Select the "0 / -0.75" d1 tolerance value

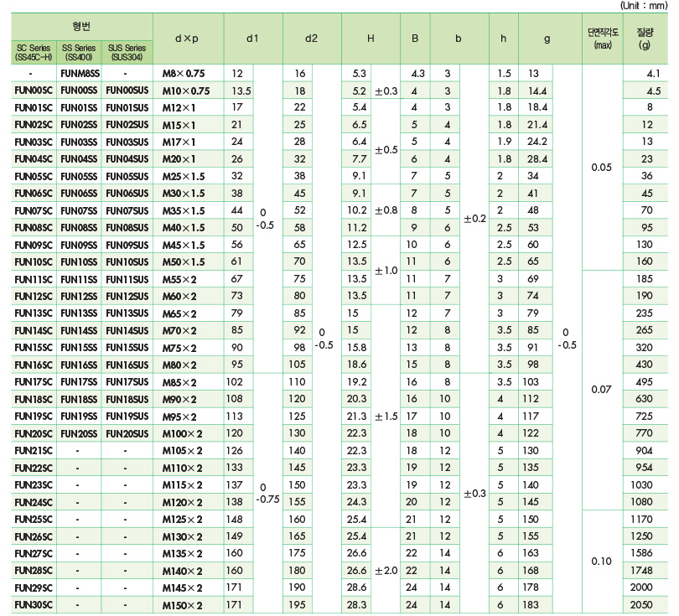coord(267,494)
